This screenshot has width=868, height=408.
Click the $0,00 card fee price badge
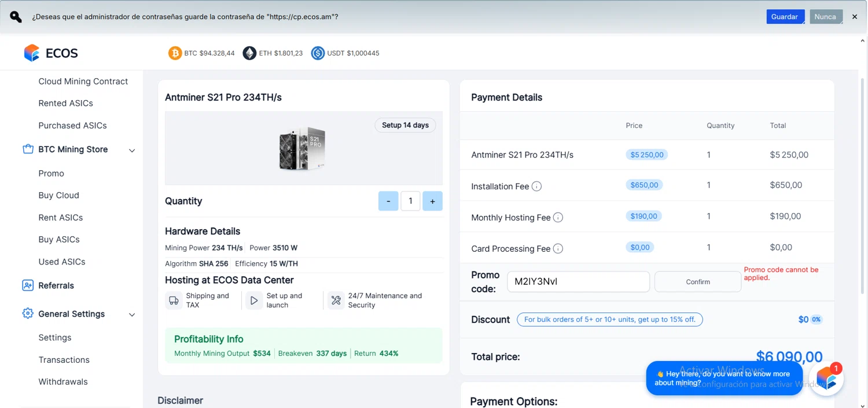coord(640,247)
